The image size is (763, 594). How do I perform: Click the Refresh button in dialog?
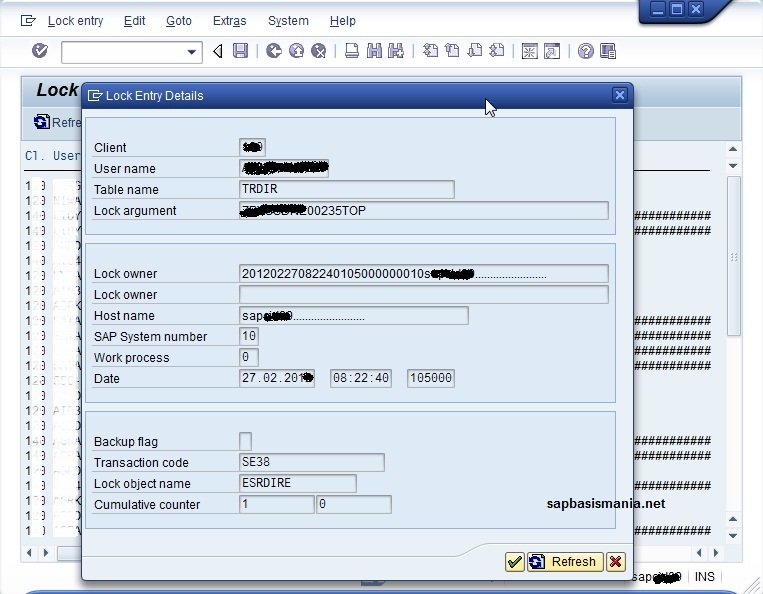(x=565, y=562)
